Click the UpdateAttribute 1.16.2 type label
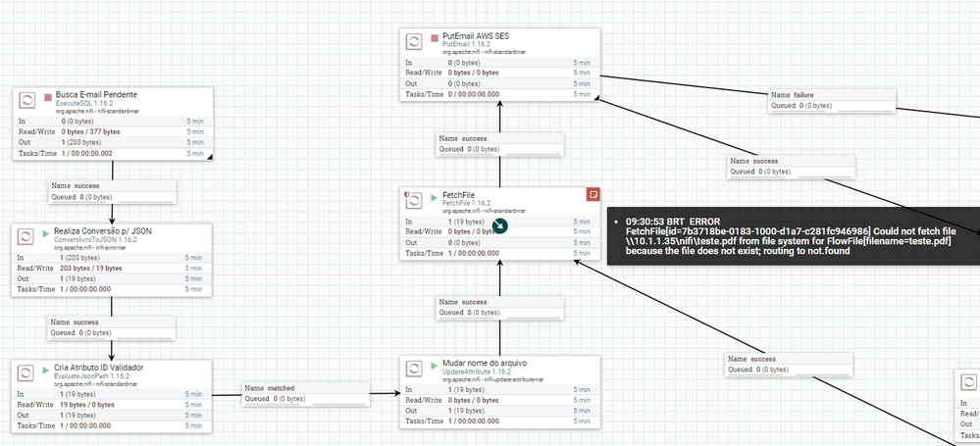980x446 pixels. [x=477, y=372]
